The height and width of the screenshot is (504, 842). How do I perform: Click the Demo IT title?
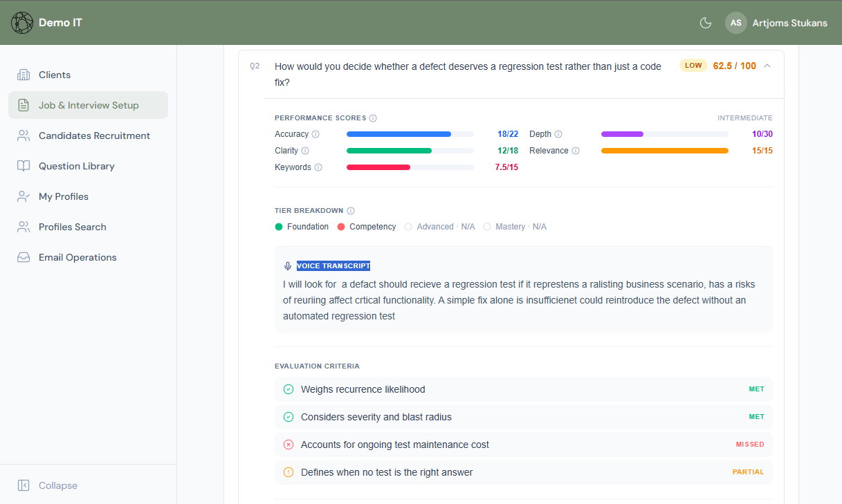click(x=60, y=23)
